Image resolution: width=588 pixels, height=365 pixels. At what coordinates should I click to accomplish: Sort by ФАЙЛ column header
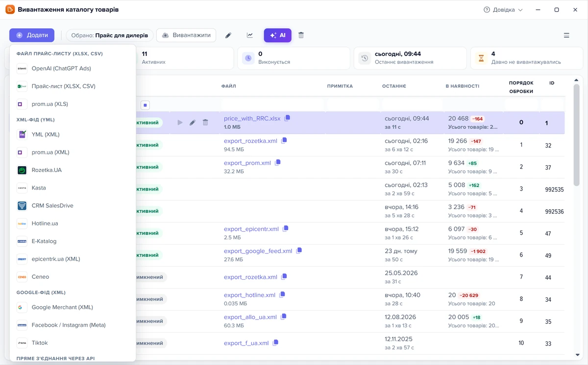tap(228, 86)
